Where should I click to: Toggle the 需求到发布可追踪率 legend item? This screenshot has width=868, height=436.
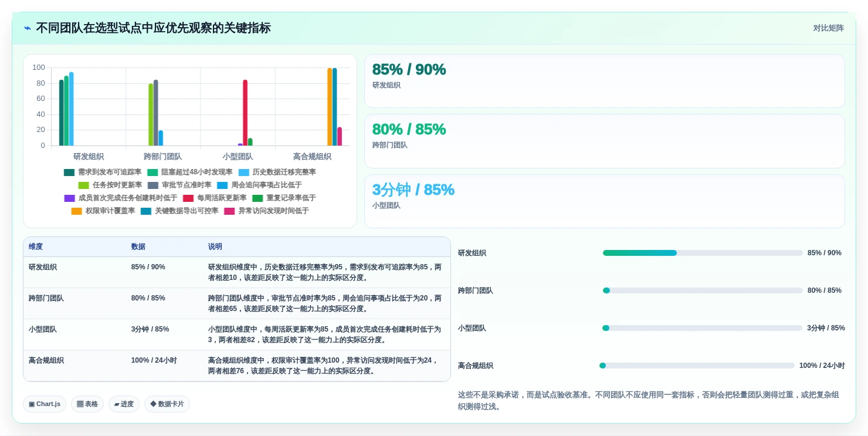tap(103, 172)
